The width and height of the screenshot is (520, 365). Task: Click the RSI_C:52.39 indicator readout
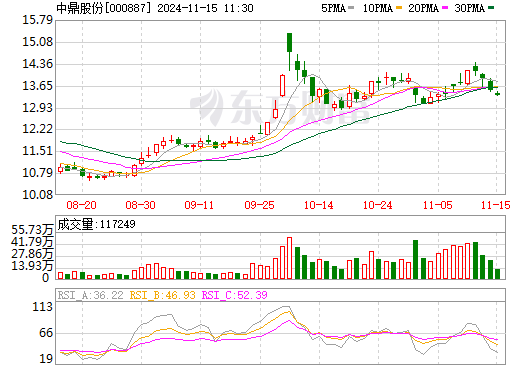tap(235, 295)
